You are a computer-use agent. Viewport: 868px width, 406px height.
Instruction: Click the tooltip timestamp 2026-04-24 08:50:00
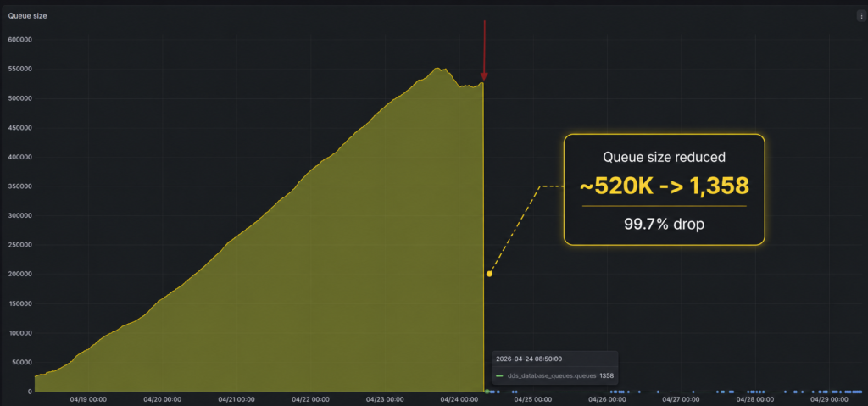click(x=529, y=359)
